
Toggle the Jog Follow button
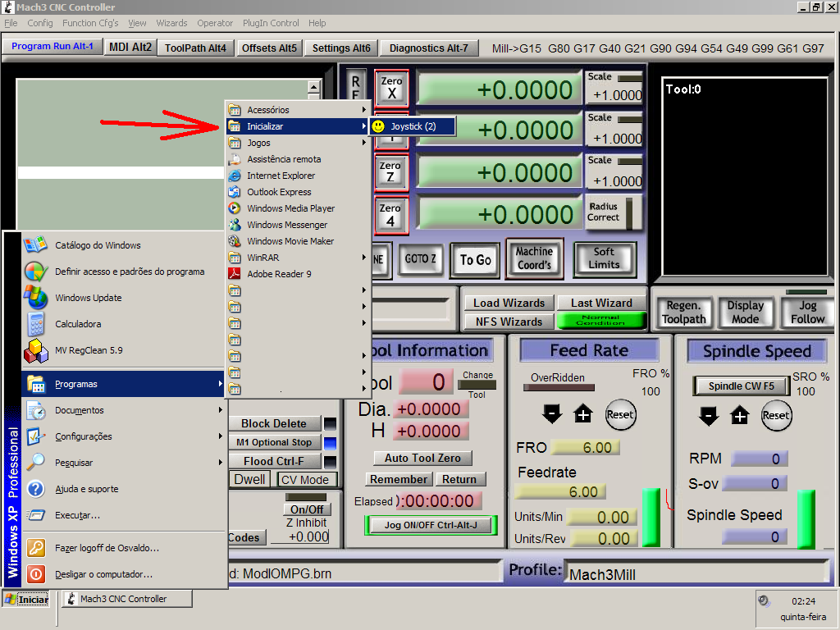808,313
